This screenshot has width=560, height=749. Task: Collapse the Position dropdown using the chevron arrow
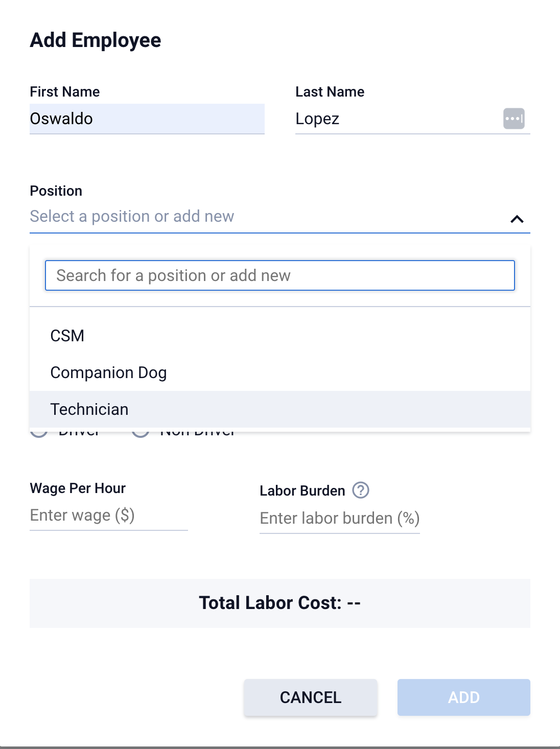coord(517,219)
